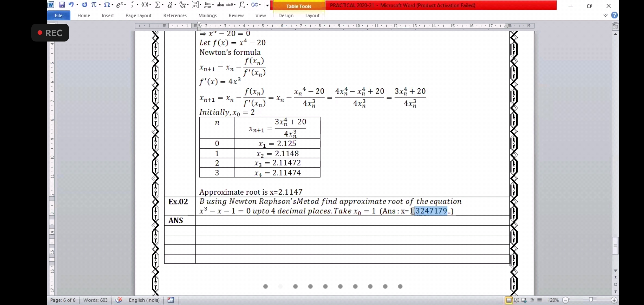Click the strikethrough abc icon

click(220, 5)
